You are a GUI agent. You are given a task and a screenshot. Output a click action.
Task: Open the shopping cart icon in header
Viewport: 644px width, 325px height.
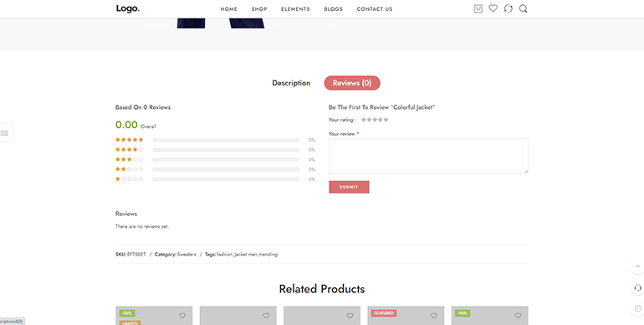(x=478, y=8)
